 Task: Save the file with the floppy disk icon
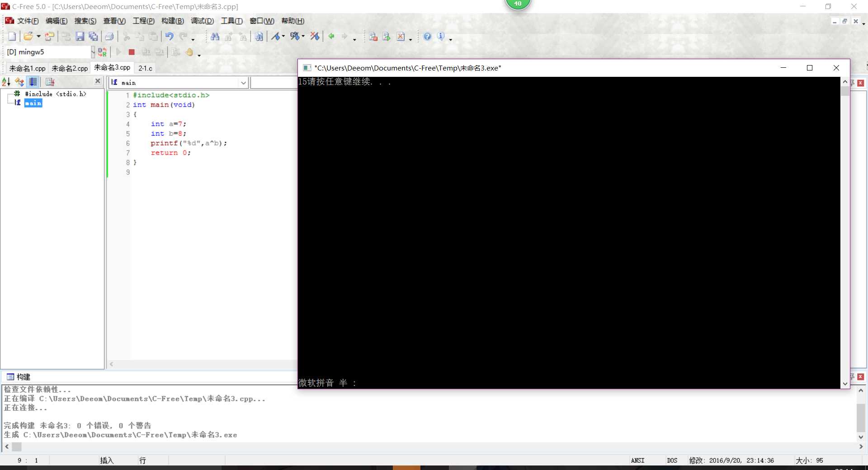point(80,37)
